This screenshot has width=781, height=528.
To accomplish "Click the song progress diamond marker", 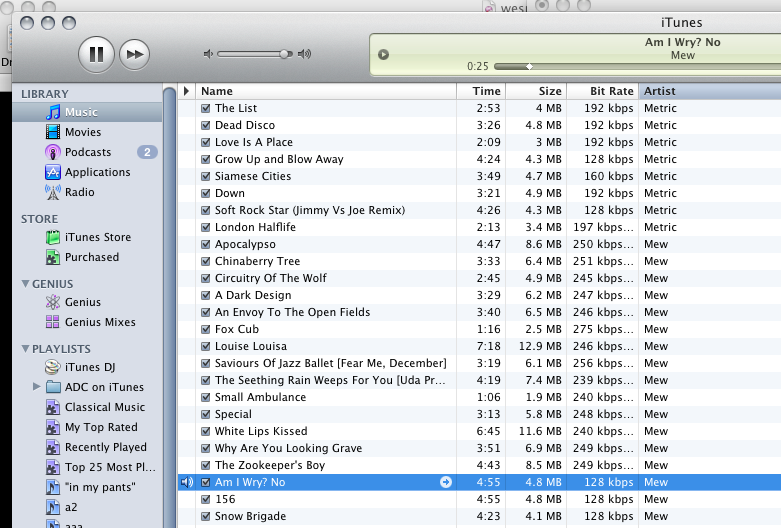I will [x=529, y=66].
